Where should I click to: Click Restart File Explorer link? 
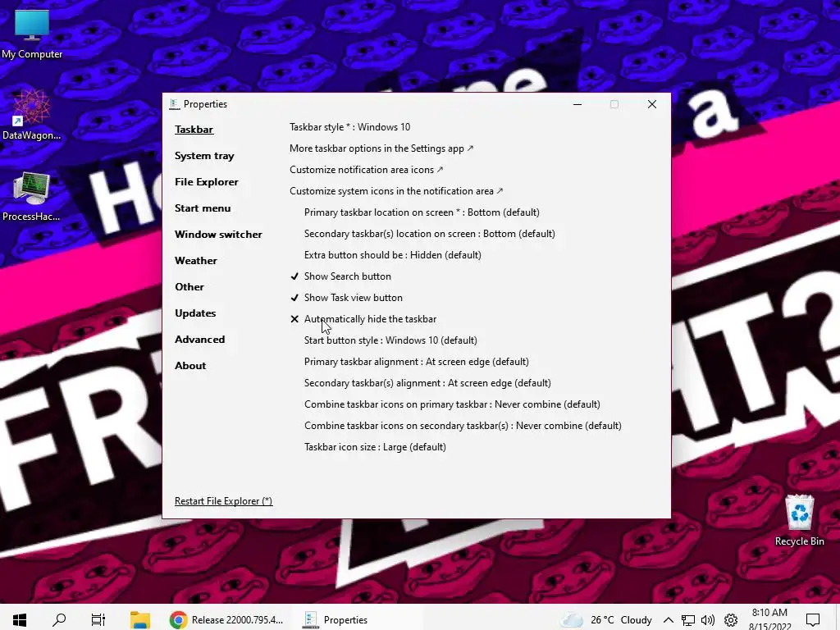pyautogui.click(x=223, y=501)
